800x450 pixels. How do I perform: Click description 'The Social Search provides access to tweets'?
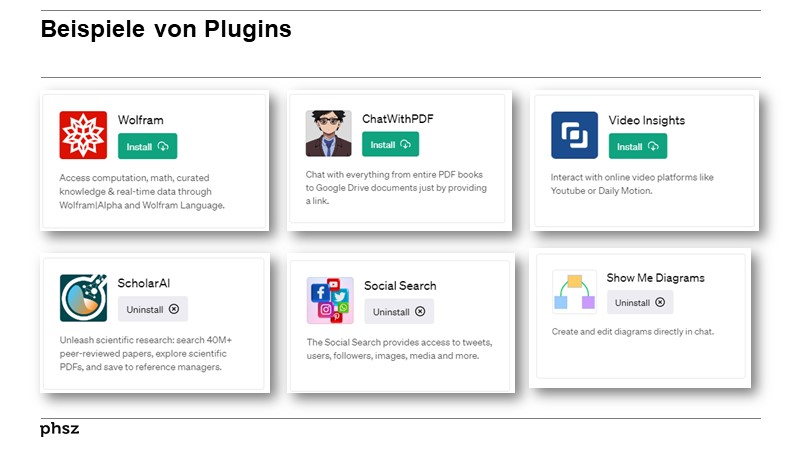399,342
